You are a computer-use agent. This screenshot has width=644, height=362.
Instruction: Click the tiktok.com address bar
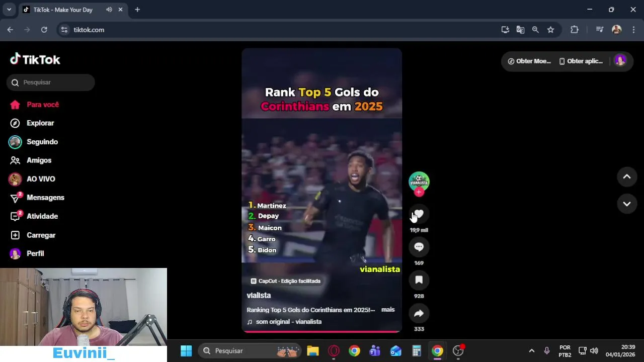point(282,30)
